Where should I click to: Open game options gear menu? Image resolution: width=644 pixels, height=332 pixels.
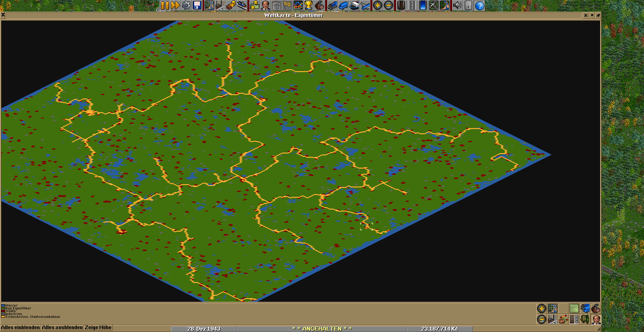[186, 5]
